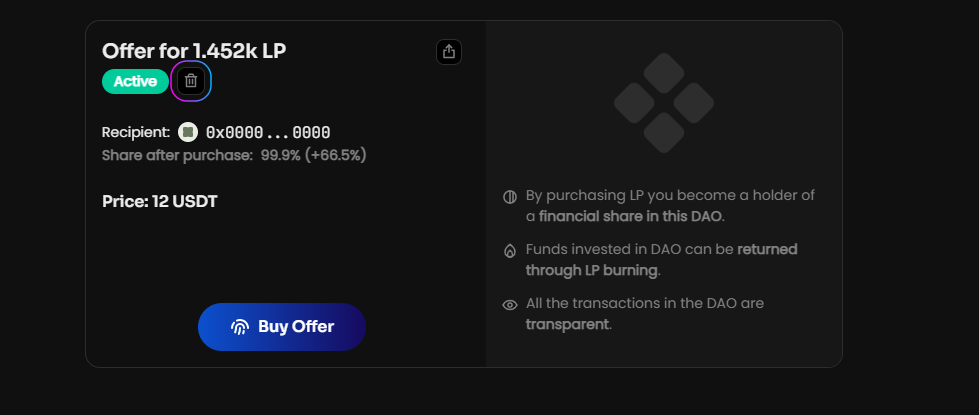This screenshot has width=979, height=415.
Task: Click the recipient avatar icon
Action: pyautogui.click(x=188, y=132)
